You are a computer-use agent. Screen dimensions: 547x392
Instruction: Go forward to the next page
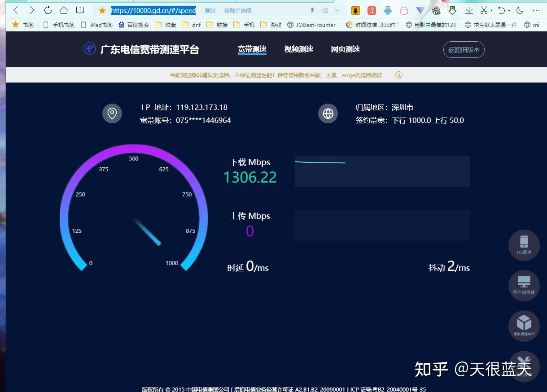pyautogui.click(x=31, y=10)
